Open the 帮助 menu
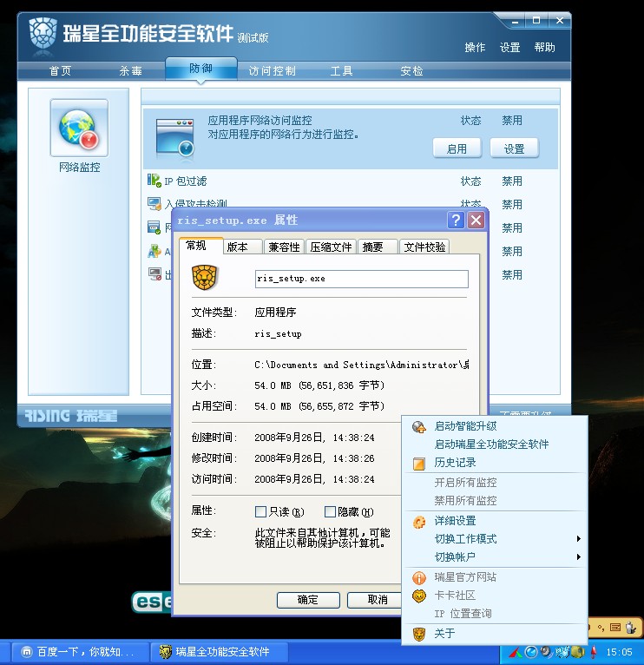 coord(545,48)
